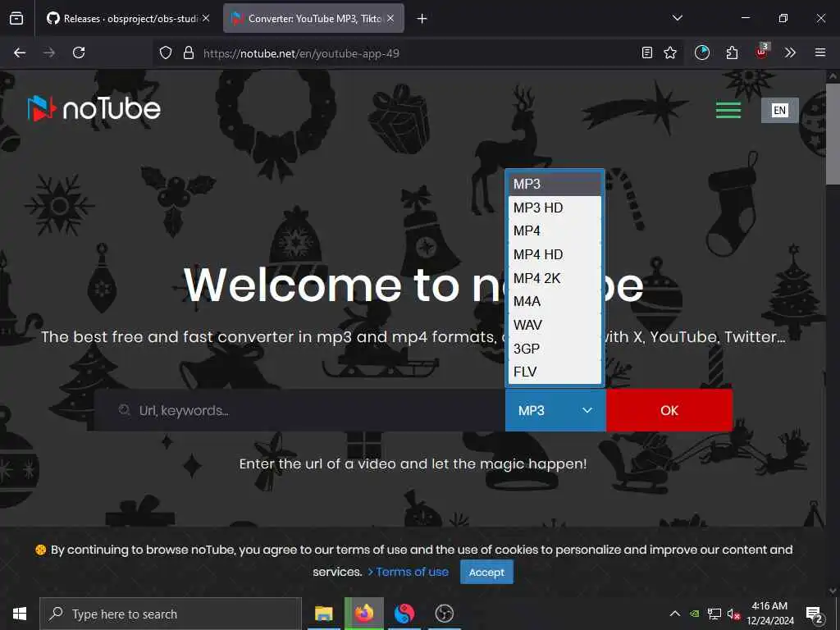840x630 pixels.
Task: Show hidden system tray icons
Action: click(x=675, y=614)
